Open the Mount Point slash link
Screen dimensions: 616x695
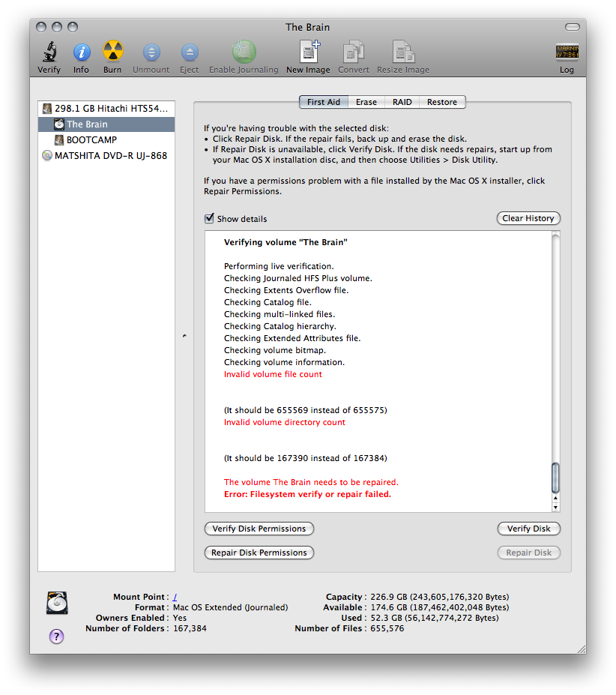pyautogui.click(x=175, y=597)
